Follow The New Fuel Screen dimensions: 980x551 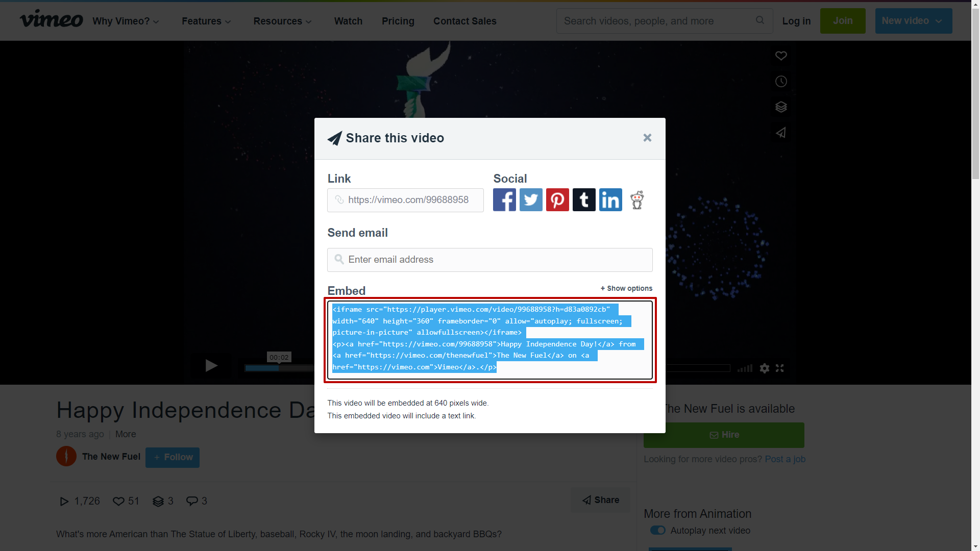point(173,457)
